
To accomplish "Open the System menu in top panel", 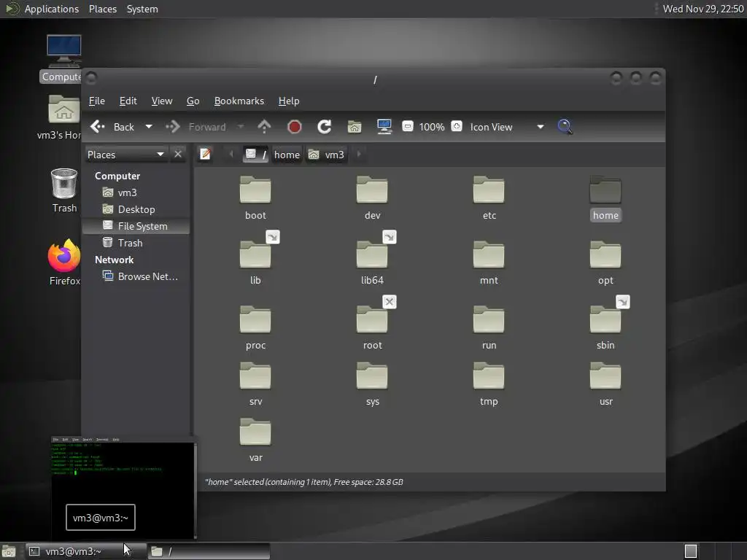I will pyautogui.click(x=142, y=9).
